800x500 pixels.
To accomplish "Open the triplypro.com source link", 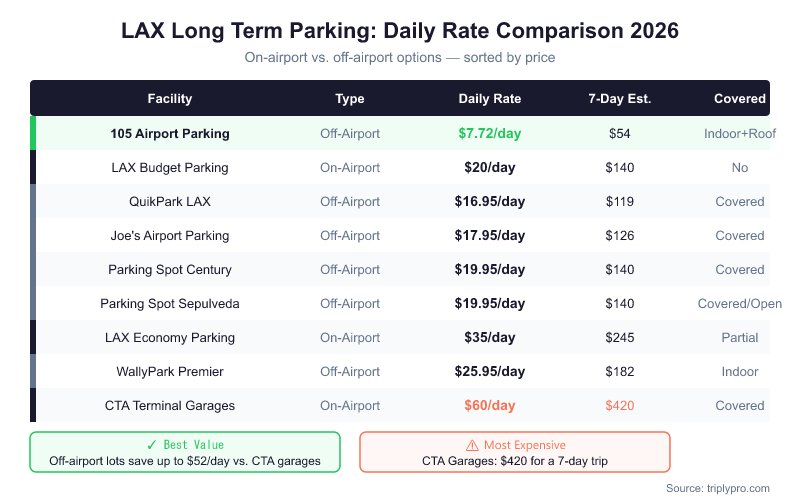I will tap(719, 488).
